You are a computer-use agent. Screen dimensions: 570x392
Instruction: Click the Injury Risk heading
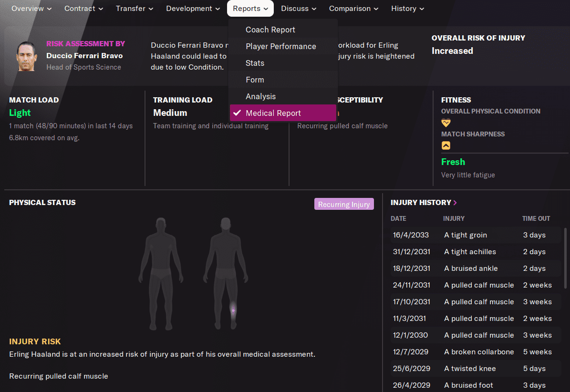coord(35,341)
